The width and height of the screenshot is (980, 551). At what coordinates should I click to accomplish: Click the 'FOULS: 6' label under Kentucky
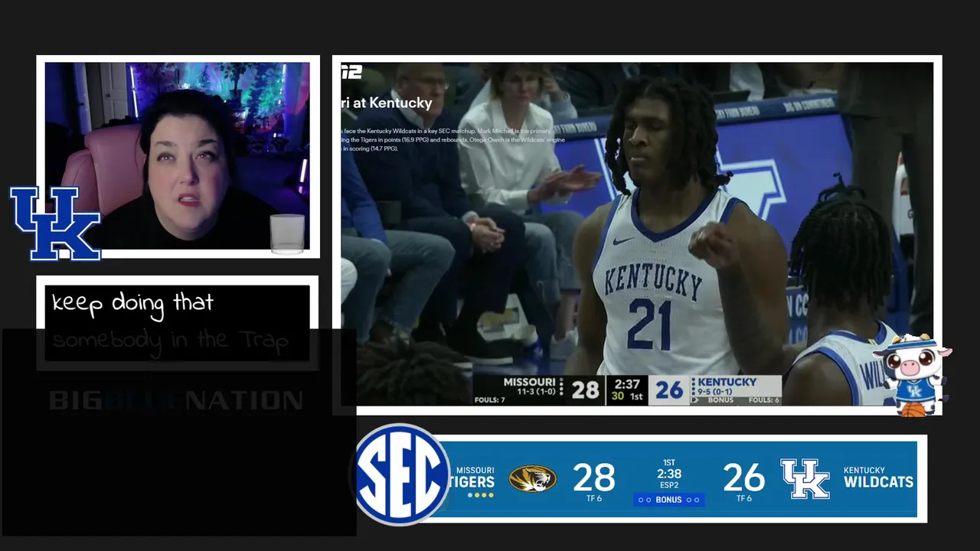click(763, 399)
